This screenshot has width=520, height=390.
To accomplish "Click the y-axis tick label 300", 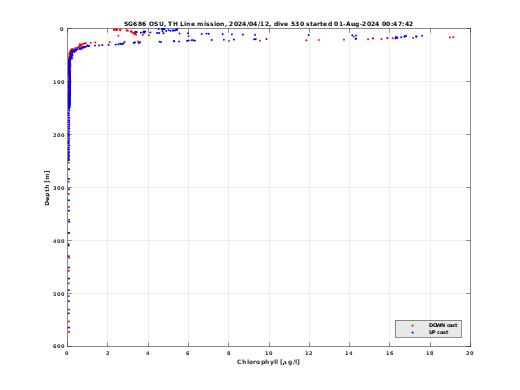I will click(x=58, y=188).
